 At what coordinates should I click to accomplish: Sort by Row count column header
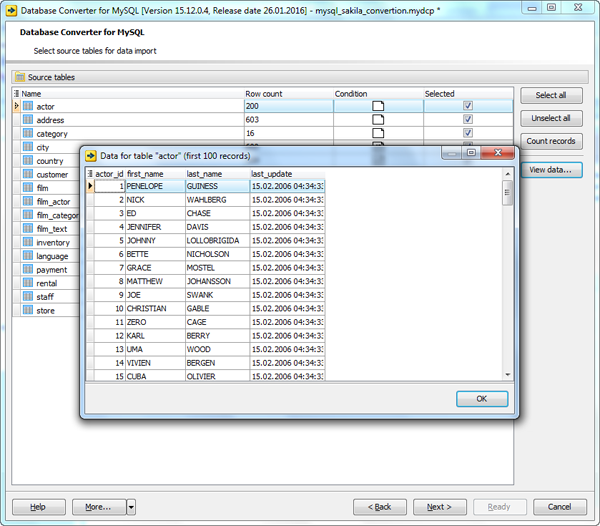point(289,94)
